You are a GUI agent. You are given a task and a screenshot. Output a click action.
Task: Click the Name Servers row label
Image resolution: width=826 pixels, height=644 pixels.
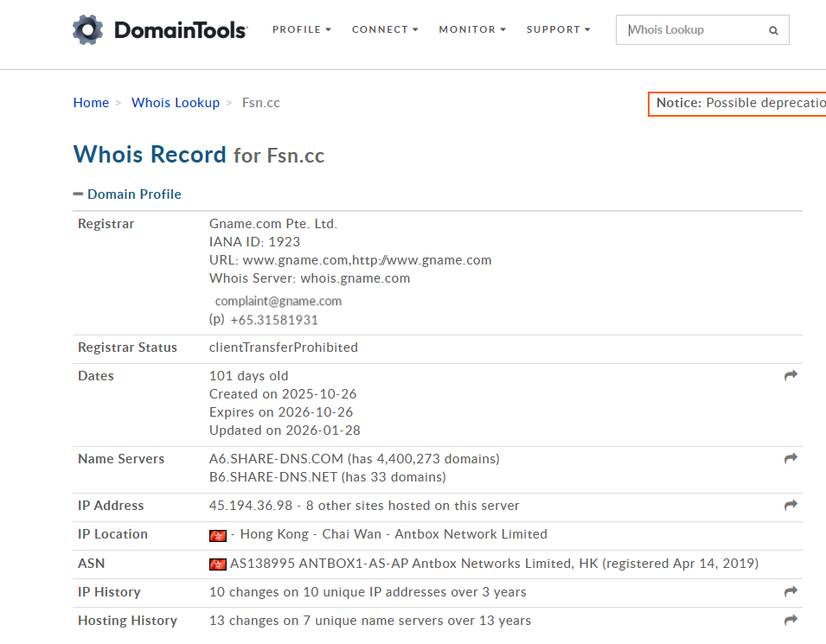[x=121, y=459]
